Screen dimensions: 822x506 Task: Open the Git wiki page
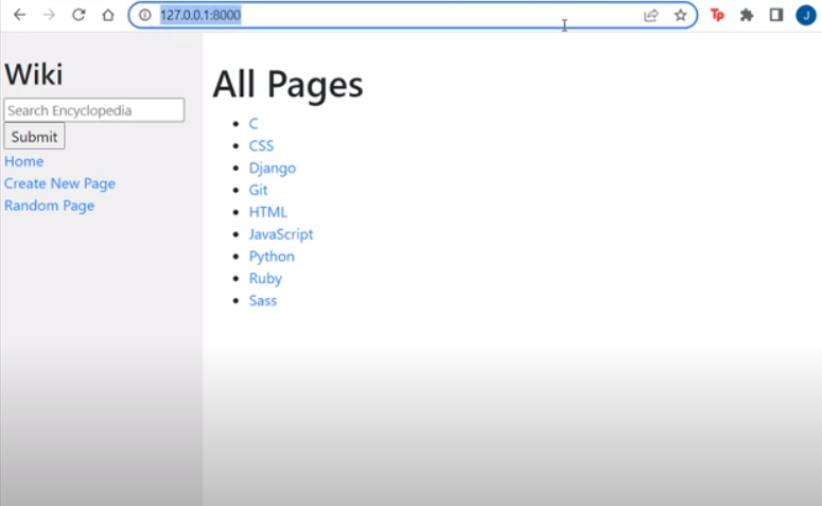click(258, 190)
